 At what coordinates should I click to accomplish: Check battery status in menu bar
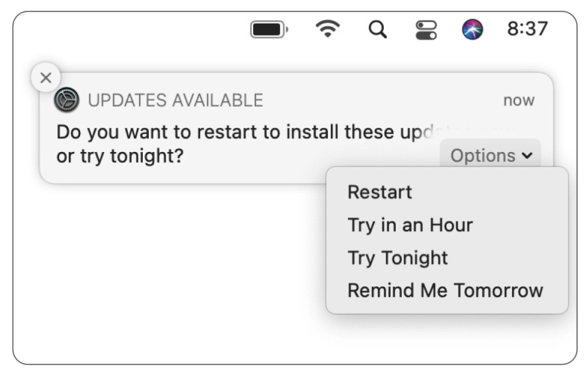point(269,30)
